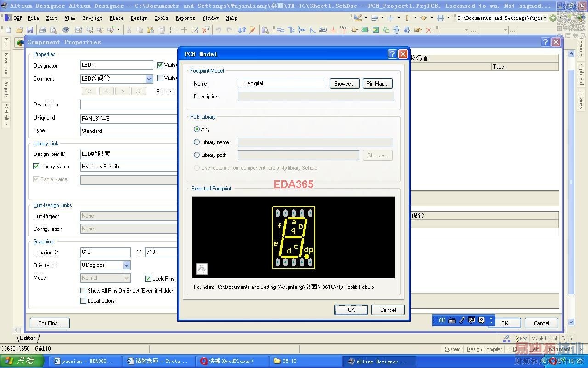This screenshot has width=588, height=368.
Task: Click the binoculars find icon
Action: [266, 30]
